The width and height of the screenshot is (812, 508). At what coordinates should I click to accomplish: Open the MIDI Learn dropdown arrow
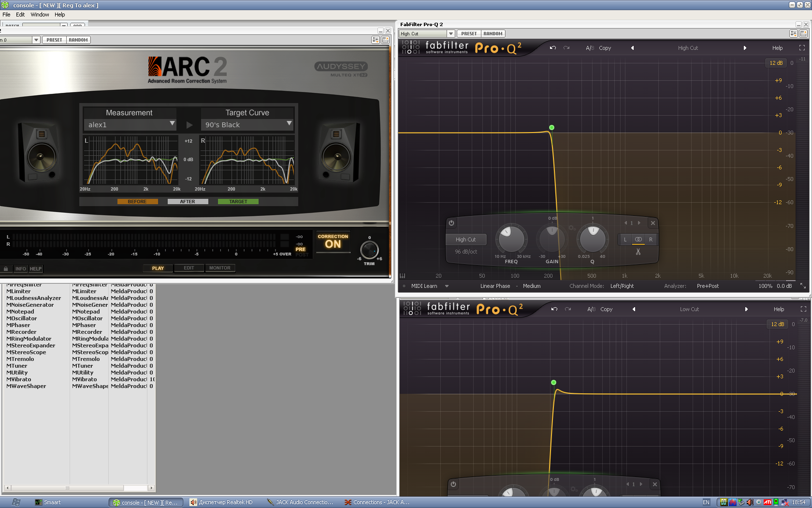(447, 286)
